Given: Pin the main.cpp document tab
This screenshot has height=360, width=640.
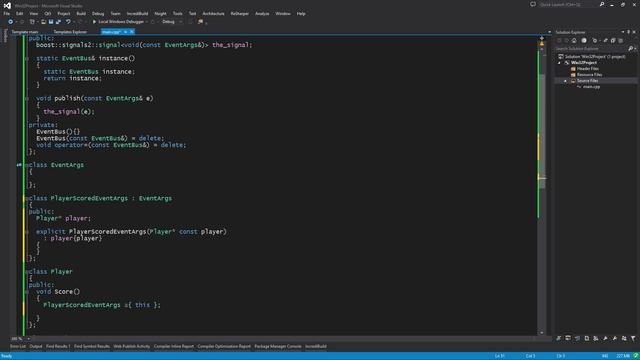Looking at the screenshot, I should [125, 32].
